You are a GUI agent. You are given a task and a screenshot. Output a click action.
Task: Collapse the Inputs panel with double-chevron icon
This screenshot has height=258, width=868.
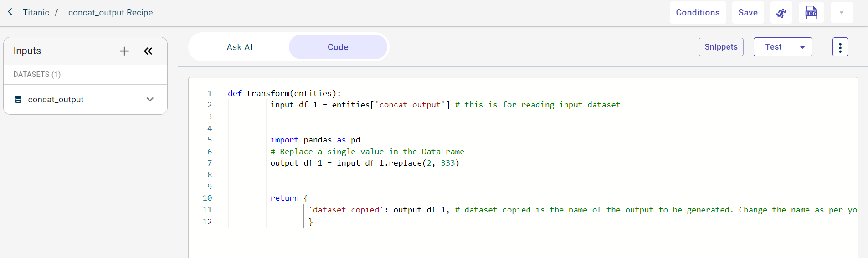tap(148, 51)
